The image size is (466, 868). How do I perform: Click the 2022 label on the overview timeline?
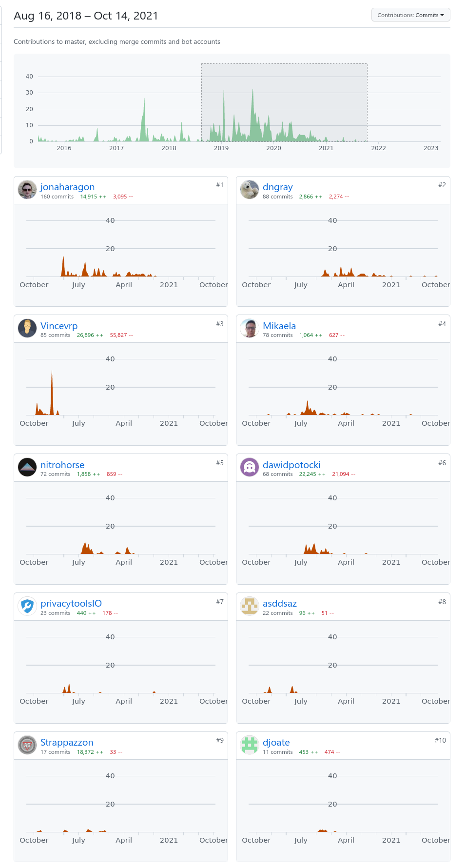tap(378, 148)
